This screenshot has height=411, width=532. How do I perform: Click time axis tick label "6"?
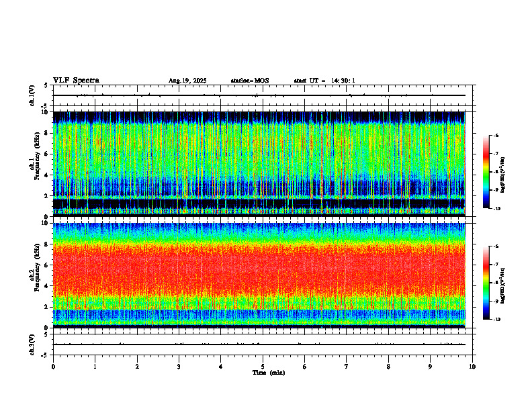tap(305, 367)
